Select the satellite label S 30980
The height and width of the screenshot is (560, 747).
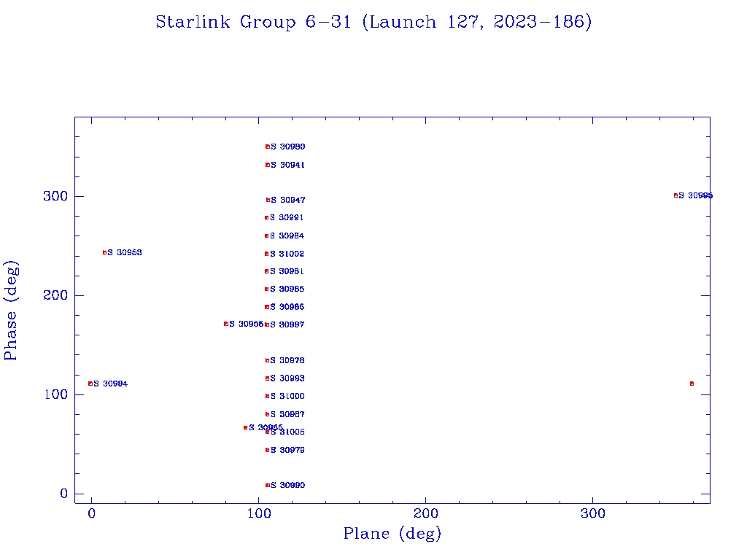287,147
